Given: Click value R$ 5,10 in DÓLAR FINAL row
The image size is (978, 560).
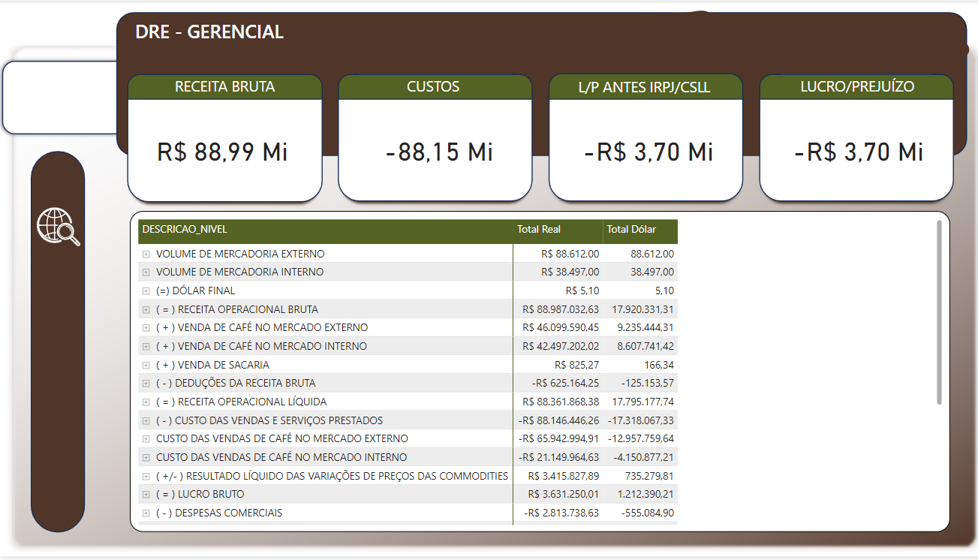Looking at the screenshot, I should coord(582,291).
